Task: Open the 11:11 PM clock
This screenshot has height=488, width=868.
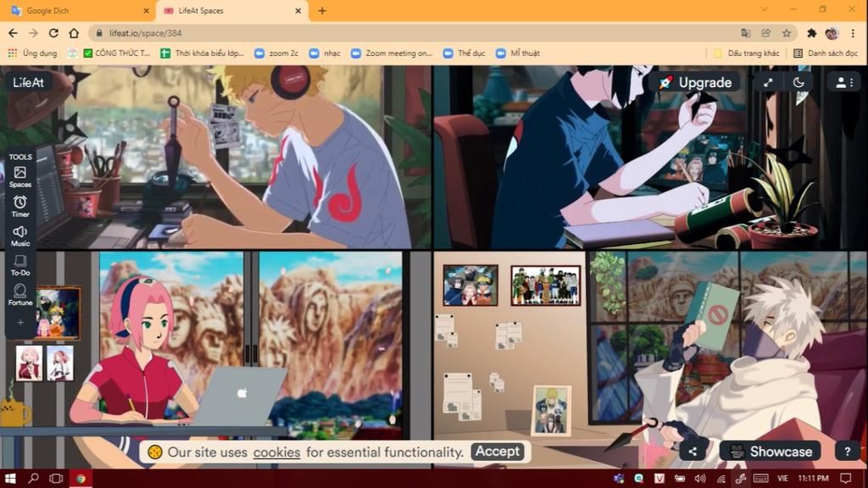Action: [813, 478]
